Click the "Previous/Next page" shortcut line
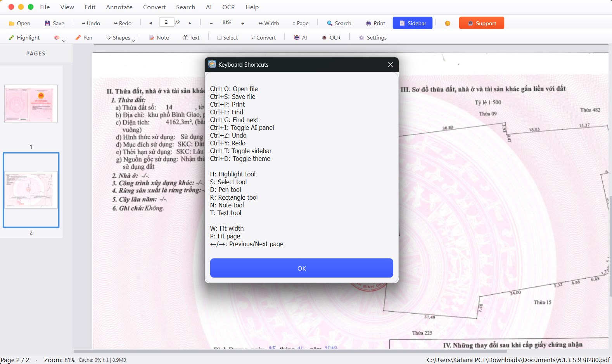612x364 pixels. coord(247,244)
